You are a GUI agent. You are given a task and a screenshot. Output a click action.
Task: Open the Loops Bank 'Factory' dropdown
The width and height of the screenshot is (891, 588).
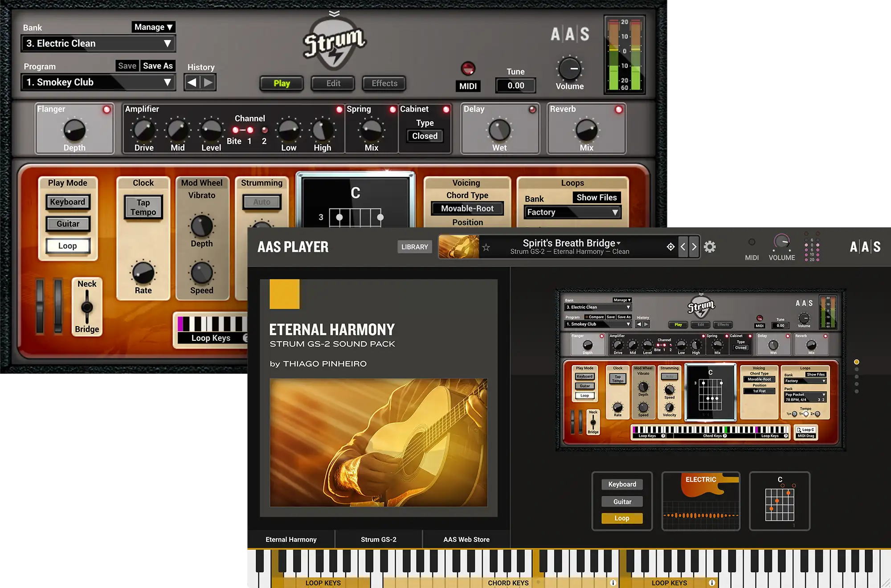tap(572, 212)
